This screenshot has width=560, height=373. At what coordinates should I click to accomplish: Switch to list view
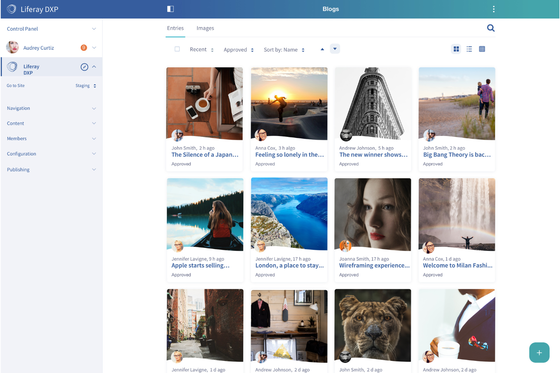click(469, 49)
